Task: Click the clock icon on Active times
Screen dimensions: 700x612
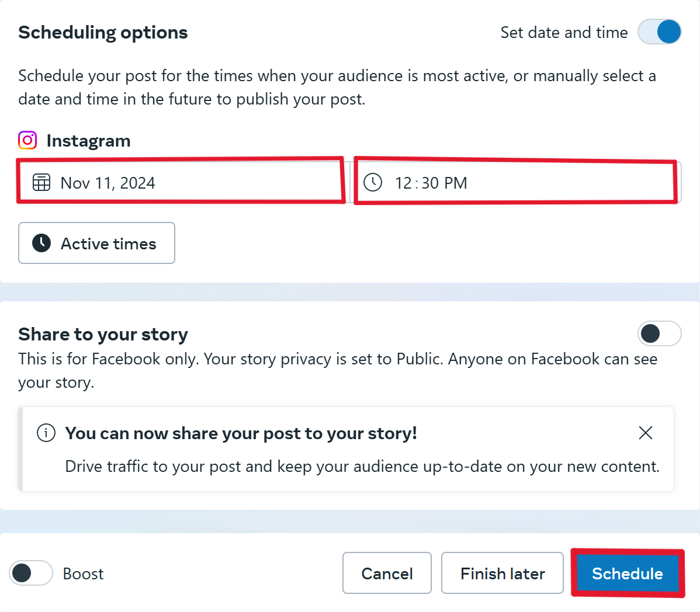Action: tap(40, 243)
